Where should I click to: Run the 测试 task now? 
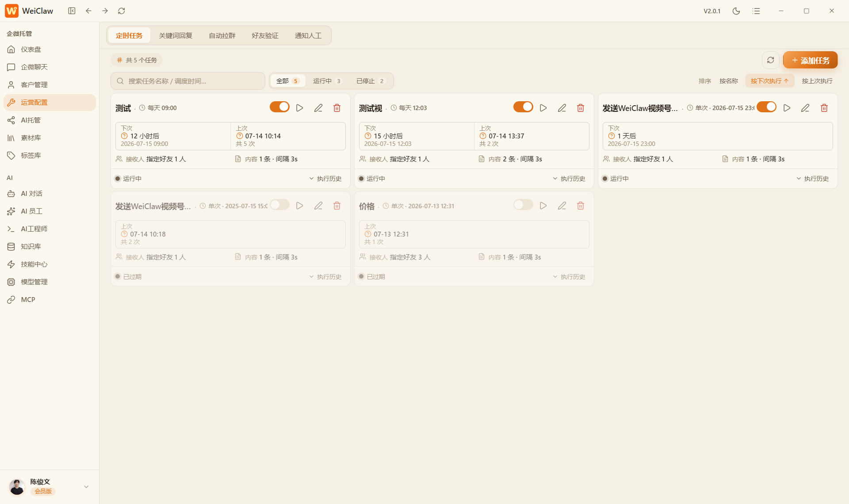tap(300, 108)
